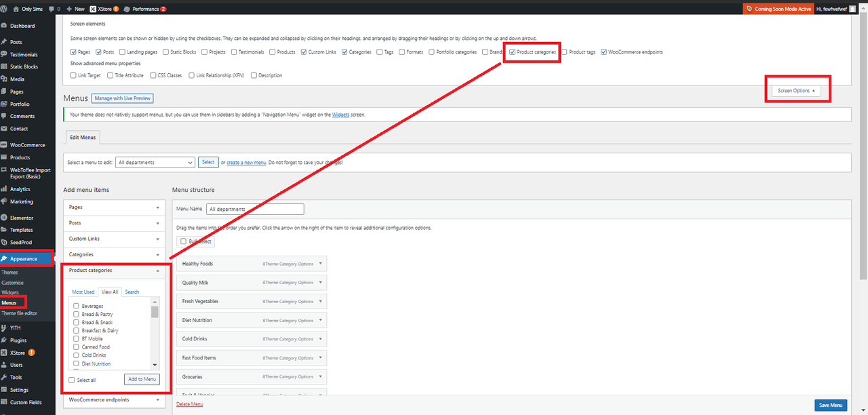The image size is (868, 415).
Task: Open Posts in the sidebar
Action: coord(16,42)
